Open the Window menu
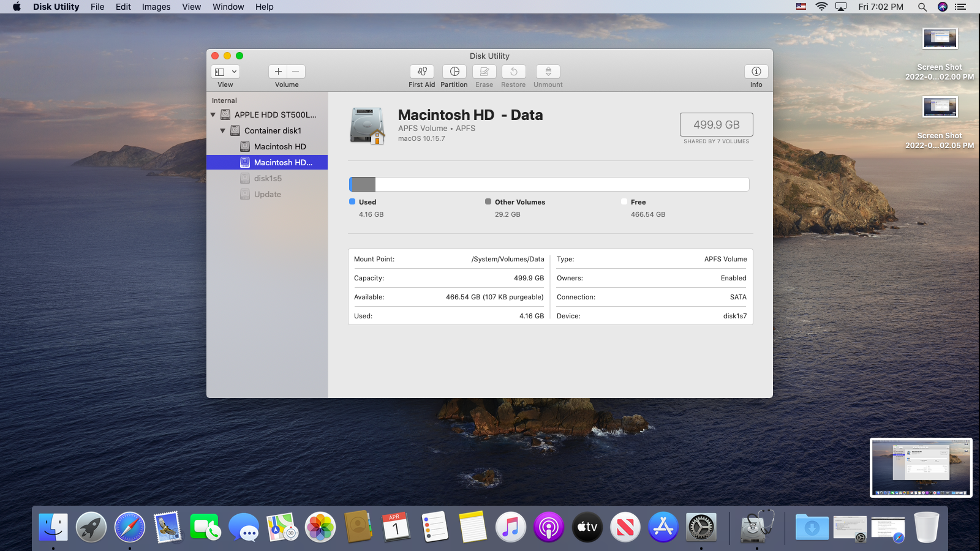The height and width of the screenshot is (551, 980). tap(228, 7)
